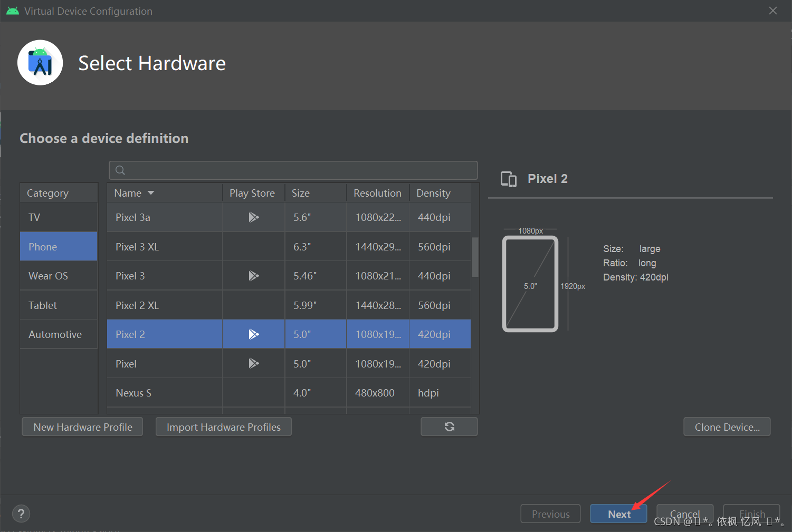
Task: Click the Cancel button
Action: (685, 514)
